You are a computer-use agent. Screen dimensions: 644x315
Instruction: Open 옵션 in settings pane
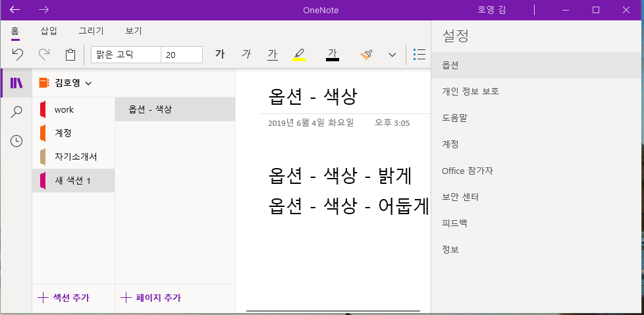pos(537,65)
